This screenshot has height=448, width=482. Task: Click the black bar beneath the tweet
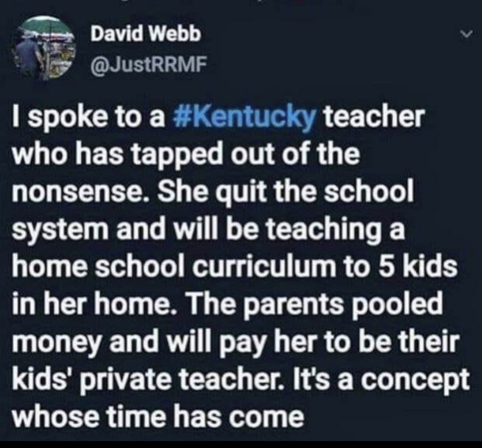click(x=241, y=444)
